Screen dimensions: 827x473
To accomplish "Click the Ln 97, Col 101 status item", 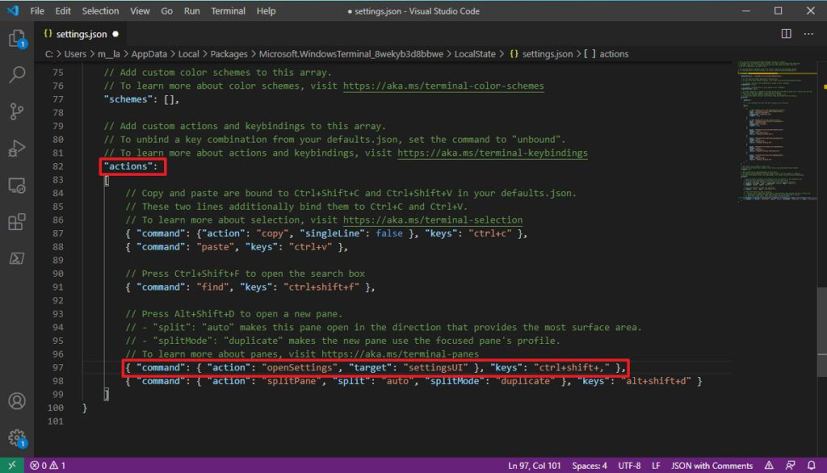I will [534, 466].
